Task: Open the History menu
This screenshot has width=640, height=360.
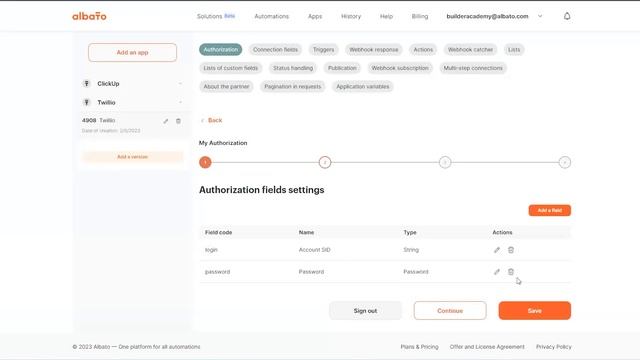Action: (x=351, y=16)
